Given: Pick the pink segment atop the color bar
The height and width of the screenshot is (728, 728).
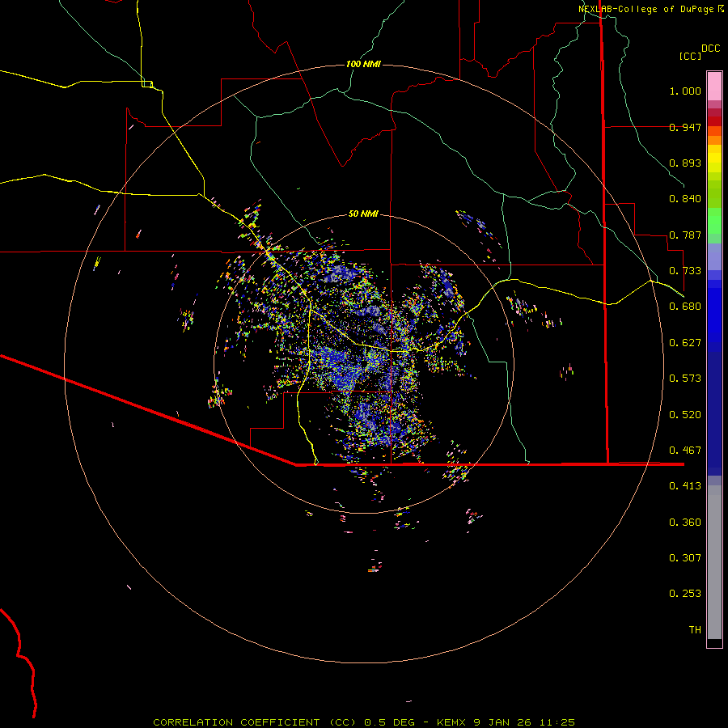Looking at the screenshot, I should point(714,86).
